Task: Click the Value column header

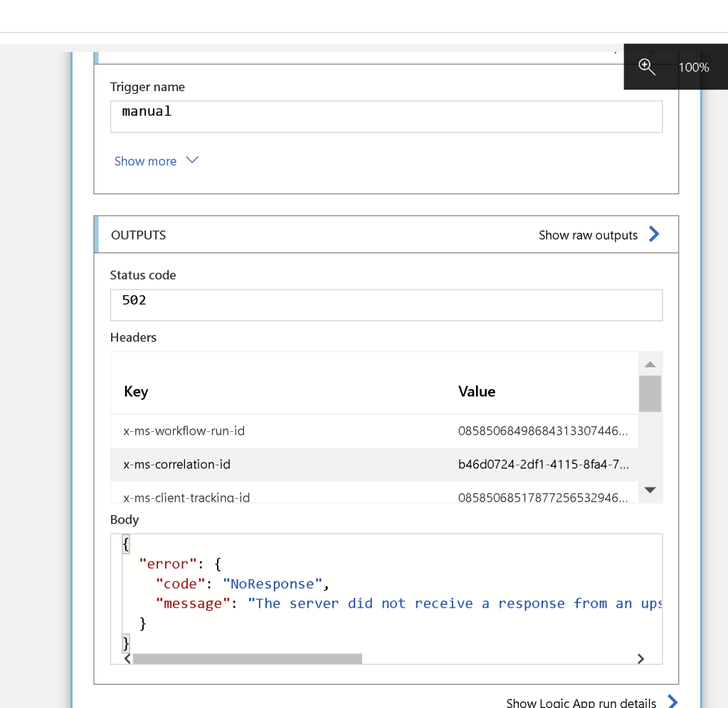Action: click(x=477, y=391)
